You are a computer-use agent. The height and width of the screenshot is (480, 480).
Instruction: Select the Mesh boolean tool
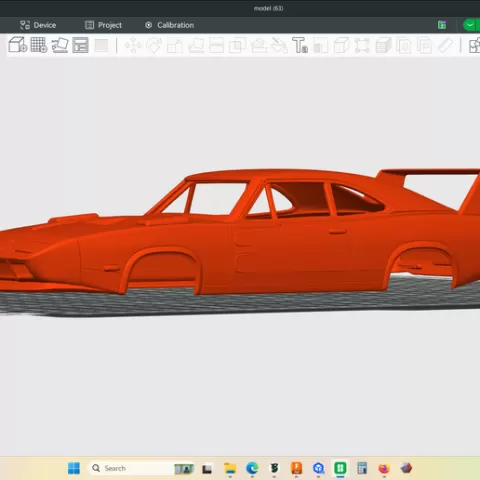[x=237, y=45]
